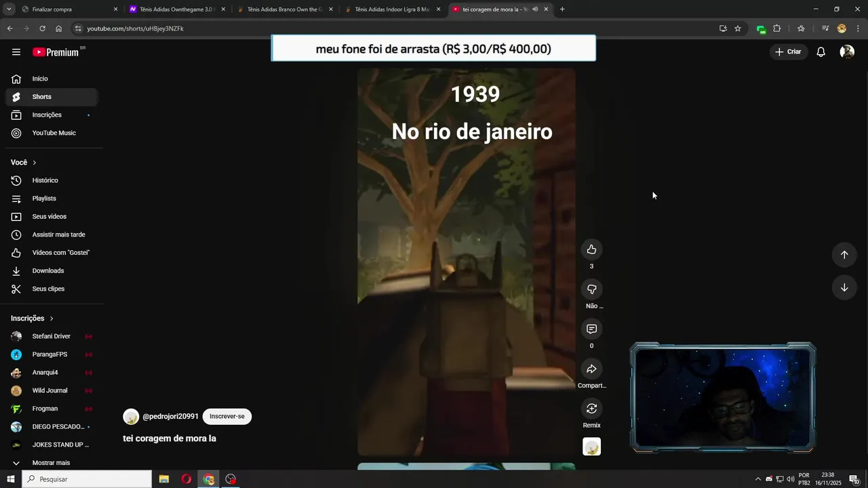Open the taskbar volume control
868x488 pixels.
pos(790,479)
